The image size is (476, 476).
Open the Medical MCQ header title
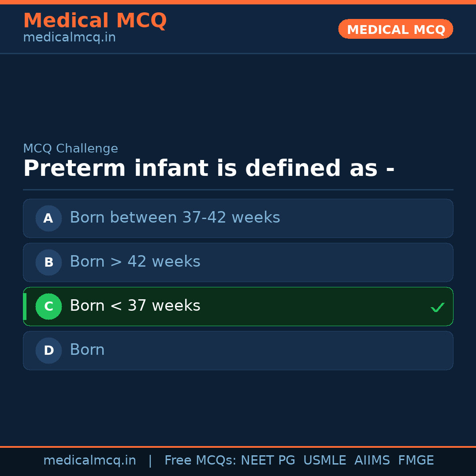(95, 21)
